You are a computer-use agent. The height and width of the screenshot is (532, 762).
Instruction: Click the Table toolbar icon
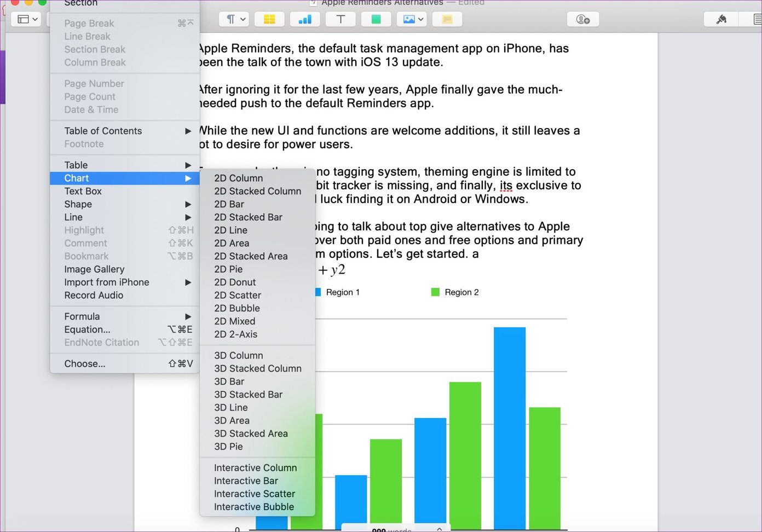(269, 19)
